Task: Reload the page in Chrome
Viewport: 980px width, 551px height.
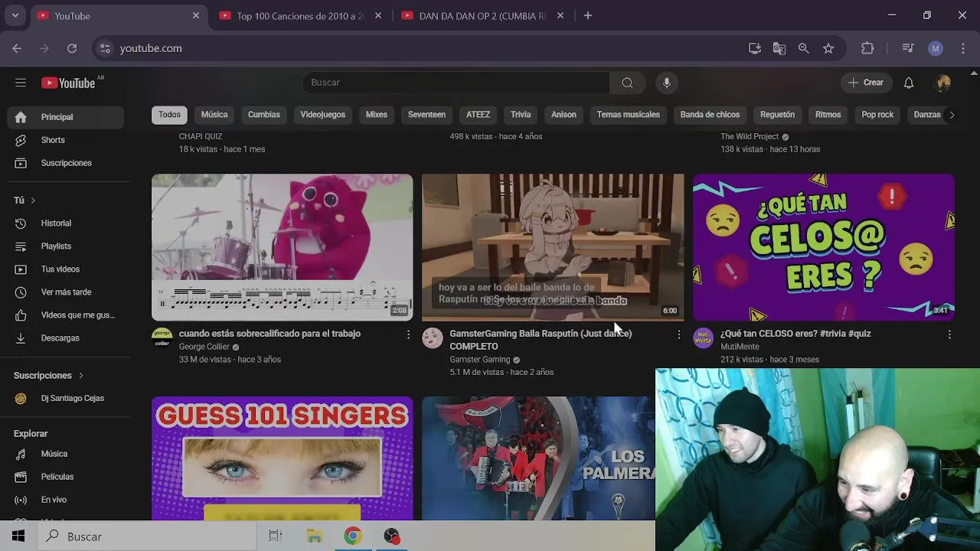Action: pyautogui.click(x=72, y=48)
